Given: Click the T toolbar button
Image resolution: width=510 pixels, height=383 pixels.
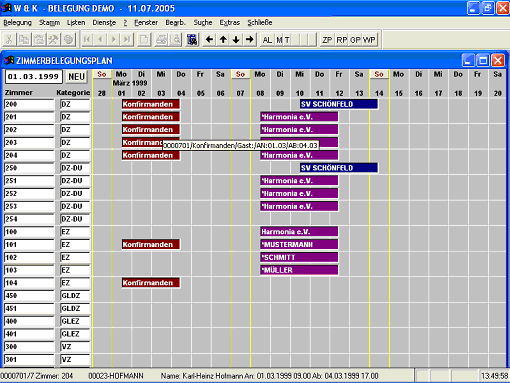Looking at the screenshot, I should pyautogui.click(x=287, y=40).
